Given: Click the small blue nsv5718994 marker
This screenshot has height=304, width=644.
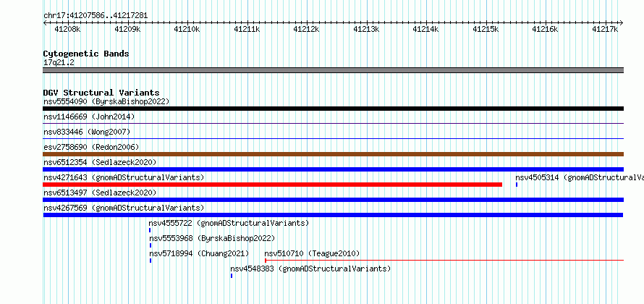Looking at the screenshot, I should click(151, 261).
